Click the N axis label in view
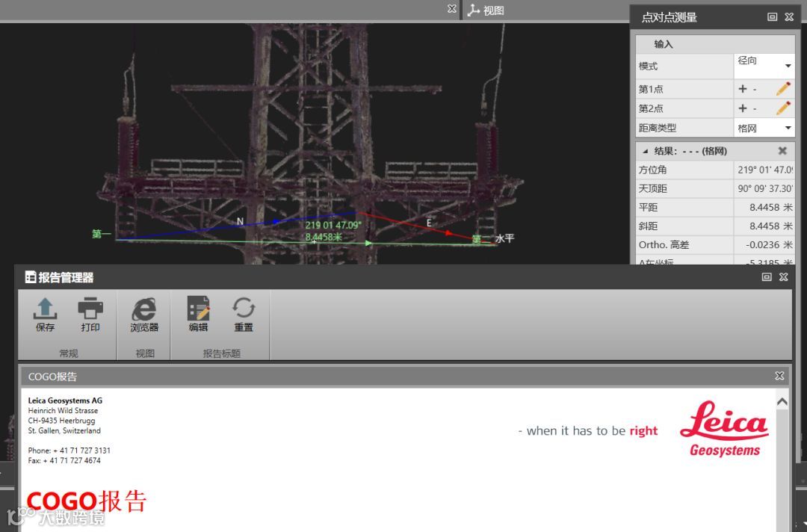Screen dimensions: 807x532 pyautogui.click(x=240, y=221)
